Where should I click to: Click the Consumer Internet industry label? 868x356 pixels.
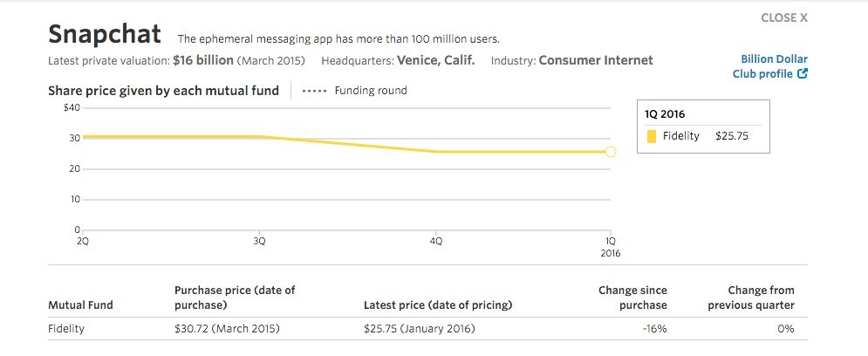[596, 61]
